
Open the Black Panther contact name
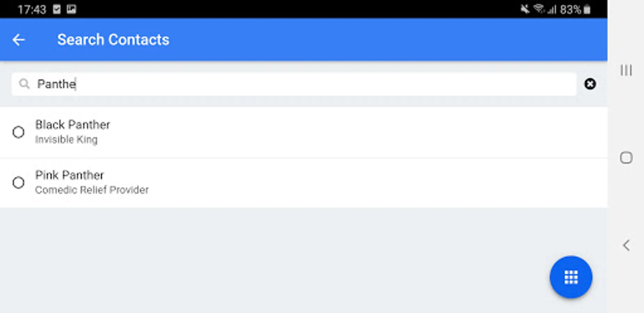[x=73, y=125]
